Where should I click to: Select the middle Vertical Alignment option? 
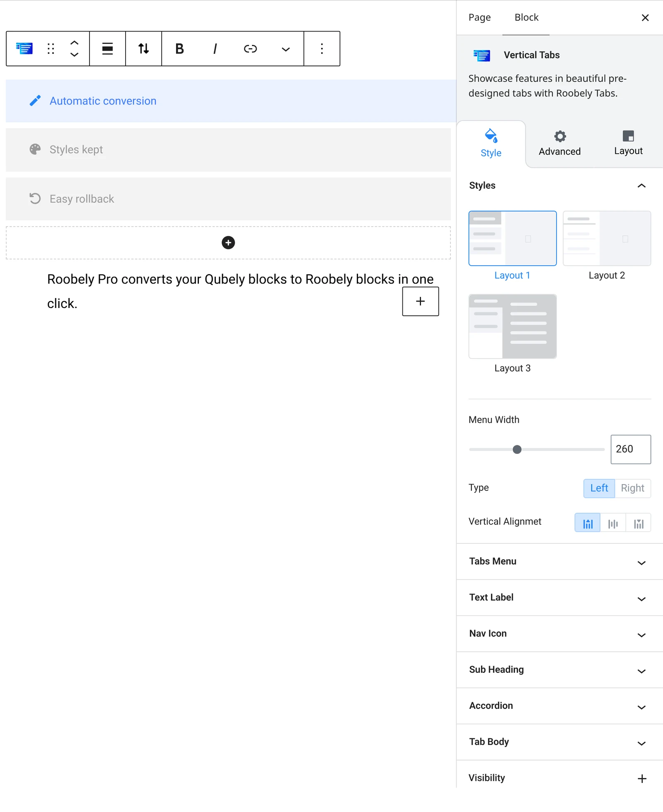[613, 523]
